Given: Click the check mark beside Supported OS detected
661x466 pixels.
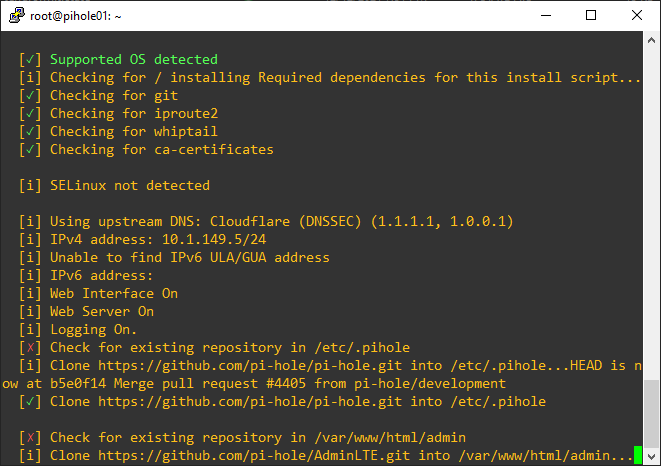Looking at the screenshot, I should pyautogui.click(x=30, y=60).
